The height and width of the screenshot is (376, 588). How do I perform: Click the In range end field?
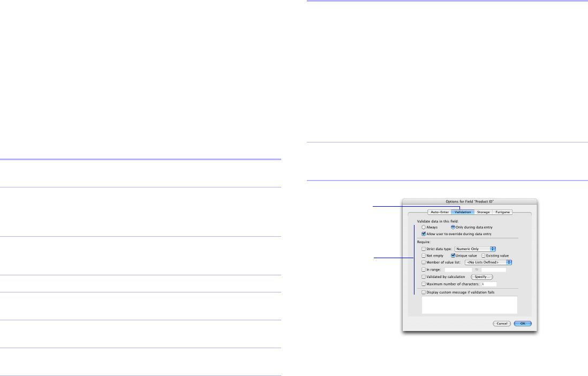coord(494,269)
